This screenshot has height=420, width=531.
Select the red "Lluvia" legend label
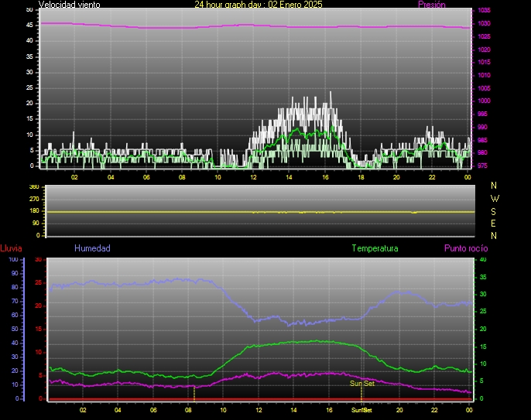point(11,248)
